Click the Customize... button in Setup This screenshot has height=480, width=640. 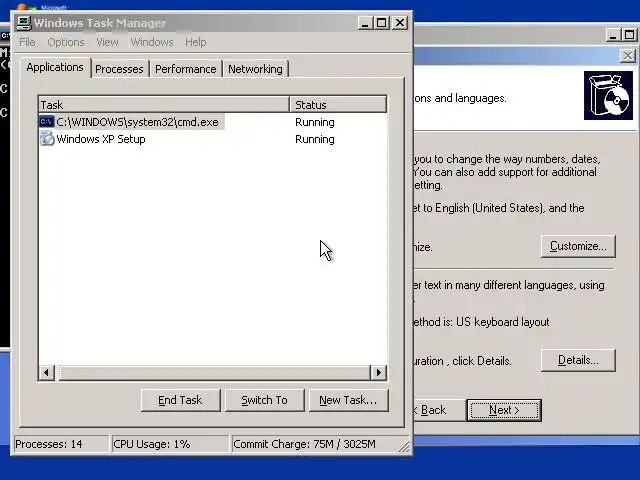coord(578,246)
